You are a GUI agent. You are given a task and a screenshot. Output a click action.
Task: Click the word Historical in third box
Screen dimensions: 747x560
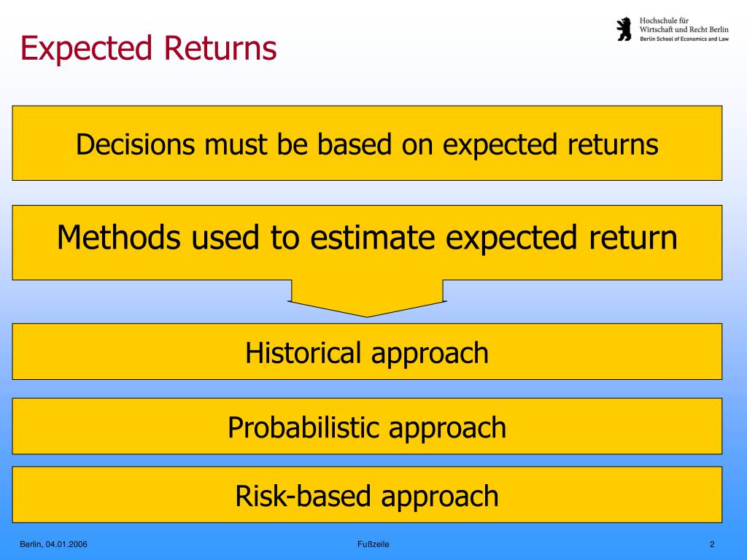click(x=303, y=353)
